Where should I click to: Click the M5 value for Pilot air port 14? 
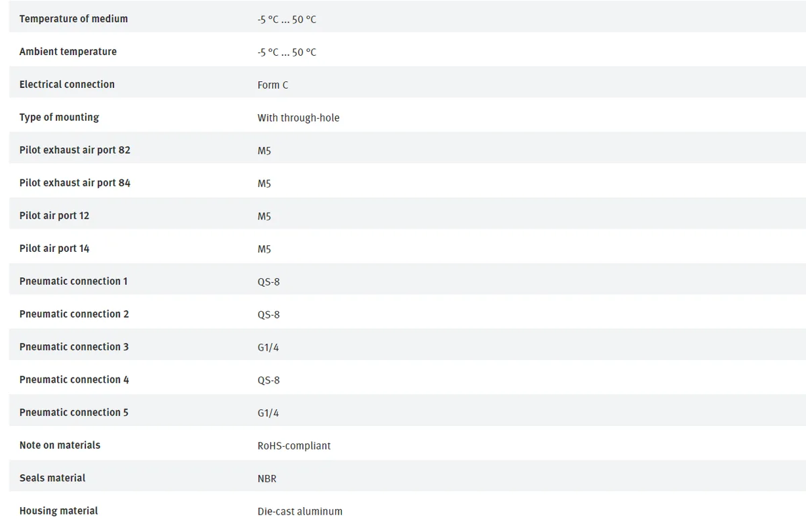264,249
